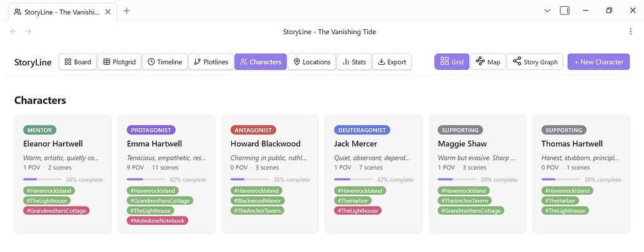Switch to Map view
The width and height of the screenshot is (644, 252).
488,62
